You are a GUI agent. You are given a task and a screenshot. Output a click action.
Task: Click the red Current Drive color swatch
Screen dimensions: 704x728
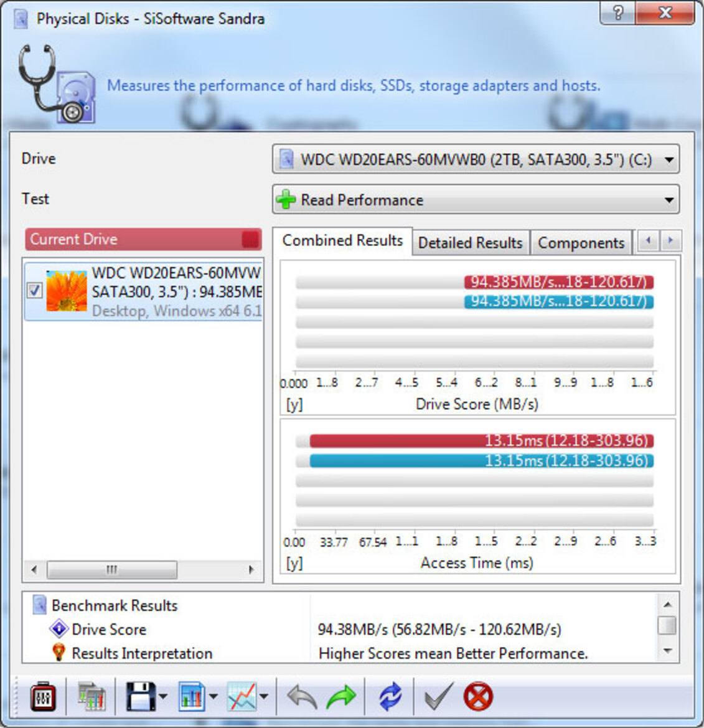250,240
